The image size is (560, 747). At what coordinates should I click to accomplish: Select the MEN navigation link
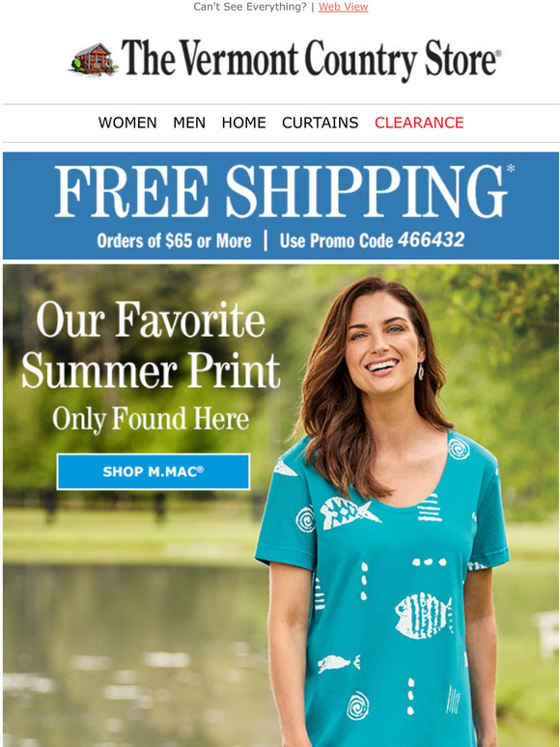coord(189,123)
